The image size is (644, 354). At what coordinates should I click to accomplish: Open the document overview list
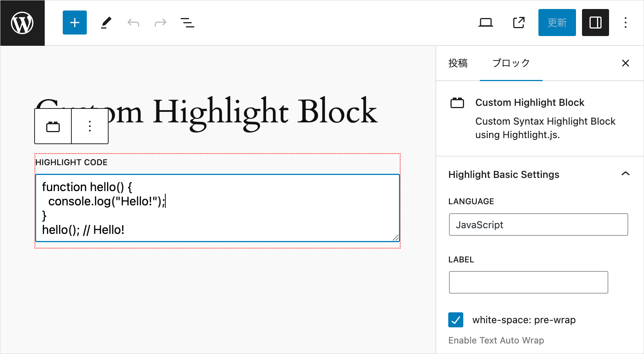tap(187, 23)
